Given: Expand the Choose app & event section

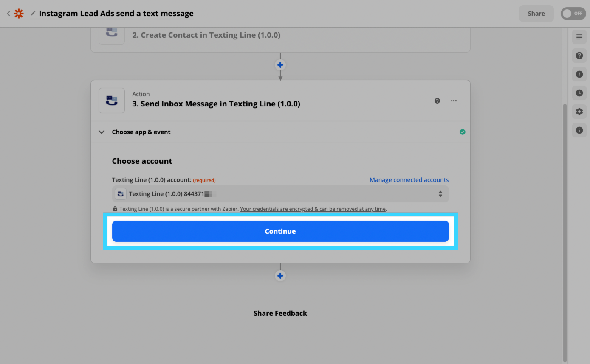Looking at the screenshot, I should point(280,132).
